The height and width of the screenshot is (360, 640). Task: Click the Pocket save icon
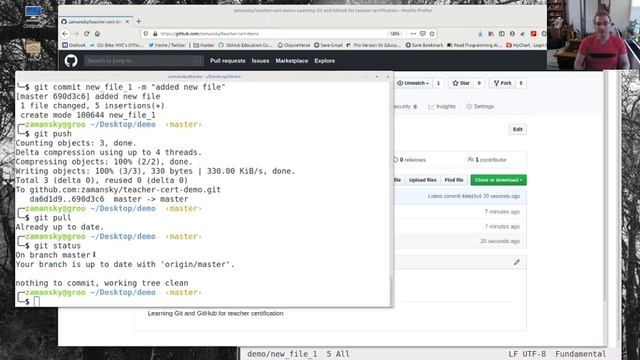pos(423,34)
